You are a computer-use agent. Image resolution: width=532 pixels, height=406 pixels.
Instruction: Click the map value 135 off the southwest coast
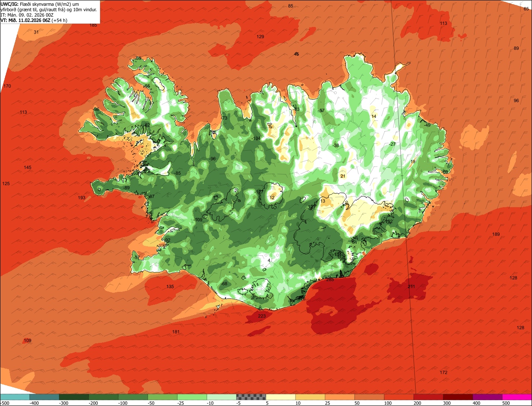pyautogui.click(x=170, y=287)
